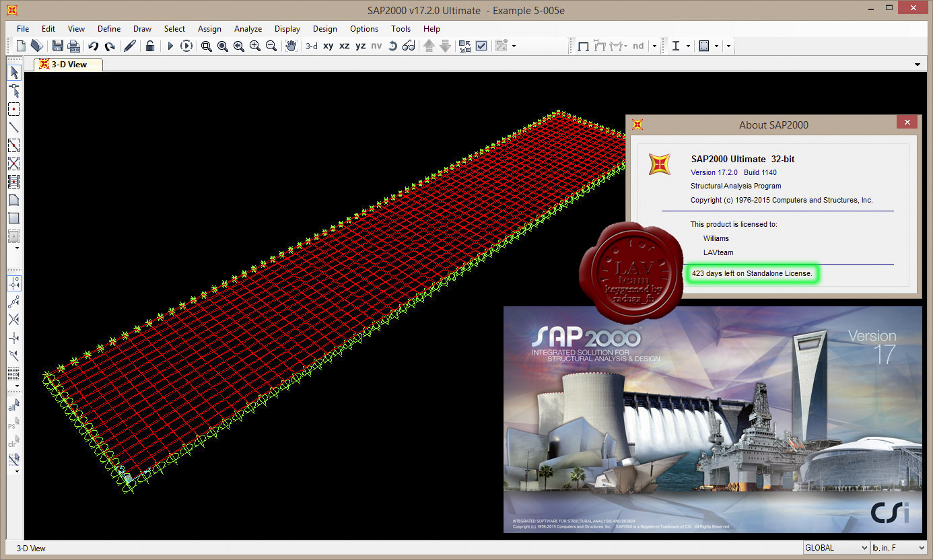The height and width of the screenshot is (560, 933).
Task: Toggle snap to ends and midpoints
Action: (13, 301)
